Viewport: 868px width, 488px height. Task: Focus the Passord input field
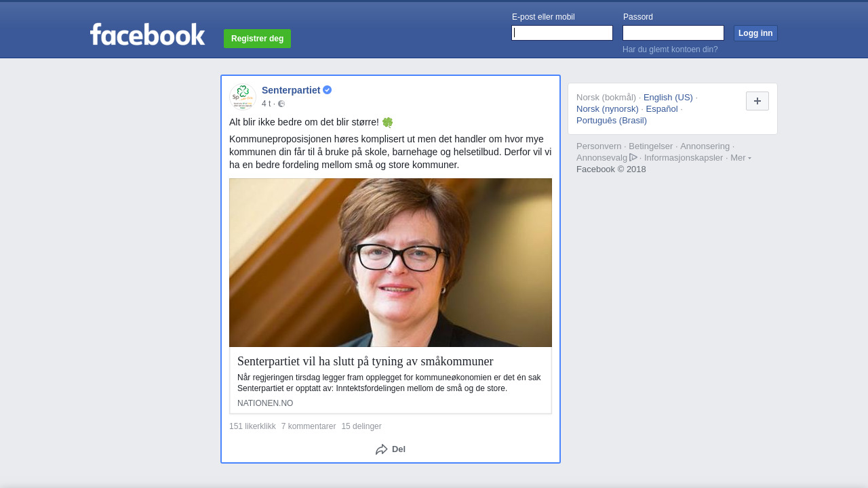point(673,33)
